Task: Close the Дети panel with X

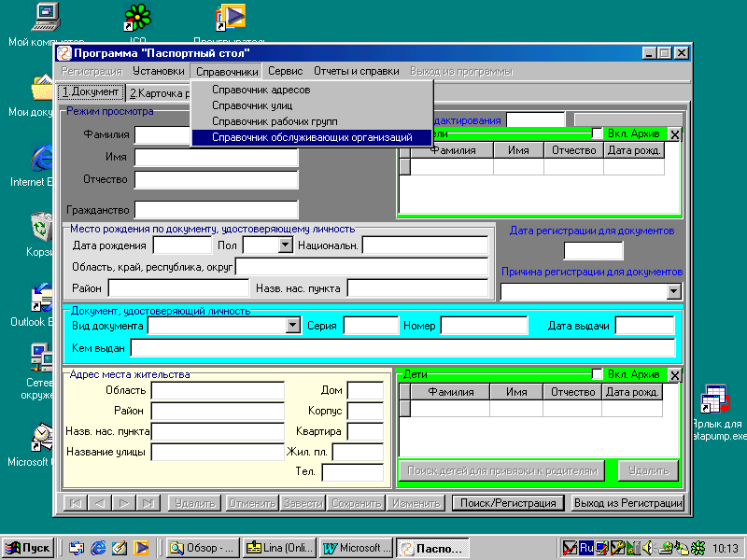Action: pyautogui.click(x=674, y=375)
